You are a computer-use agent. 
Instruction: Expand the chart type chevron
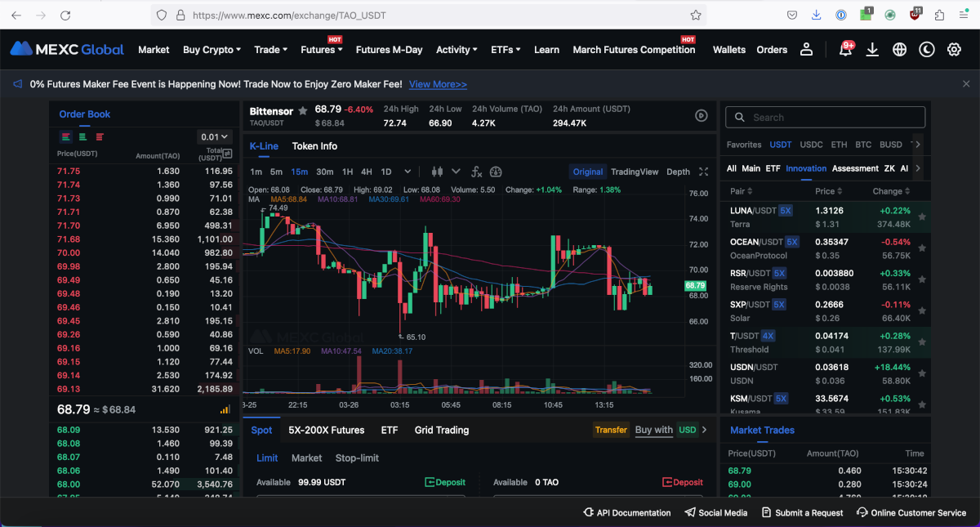click(x=456, y=172)
